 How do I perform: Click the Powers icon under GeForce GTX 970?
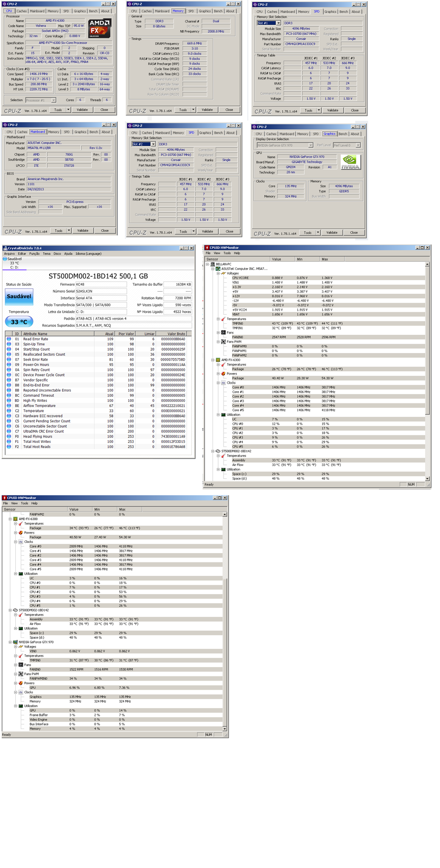tap(21, 683)
